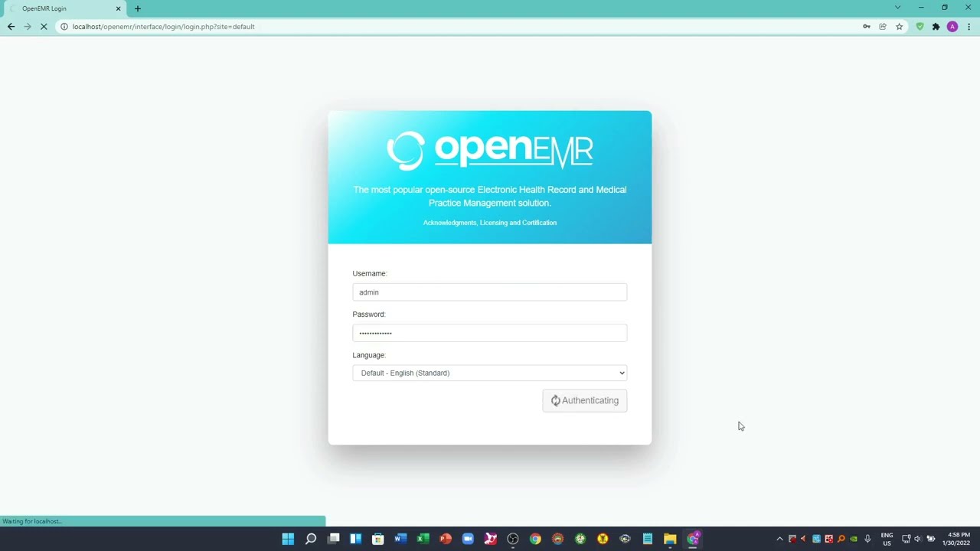Close the OpenEMR Login tab
Viewport: 980px width, 551px height.
point(118,8)
